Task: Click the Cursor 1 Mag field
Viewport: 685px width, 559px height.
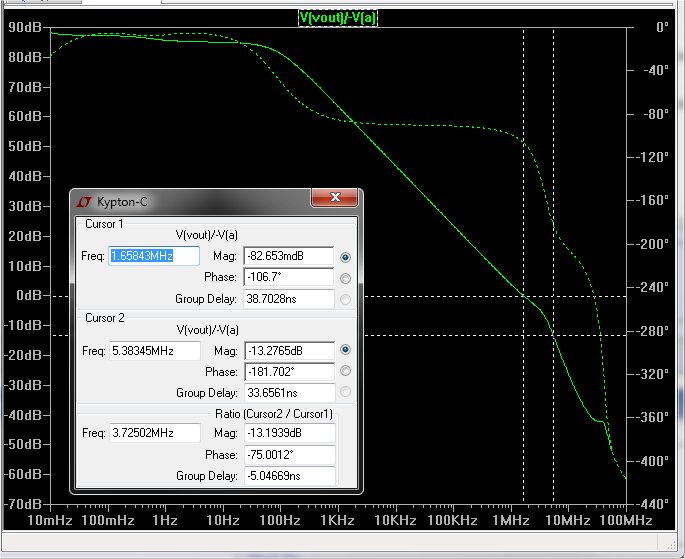Action: [x=288, y=256]
